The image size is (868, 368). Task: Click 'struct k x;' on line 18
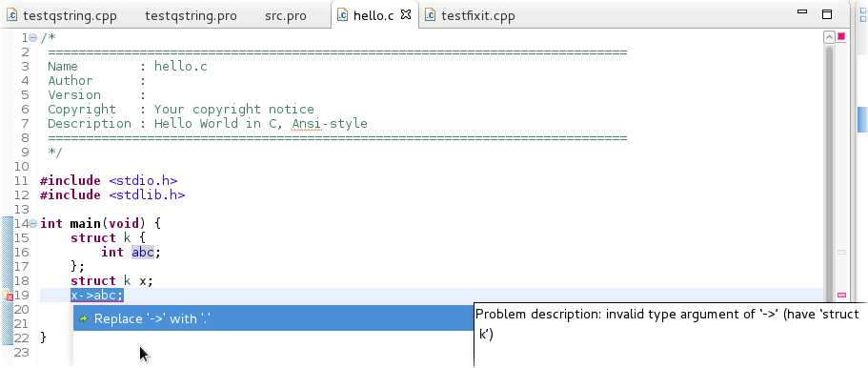tap(111, 281)
